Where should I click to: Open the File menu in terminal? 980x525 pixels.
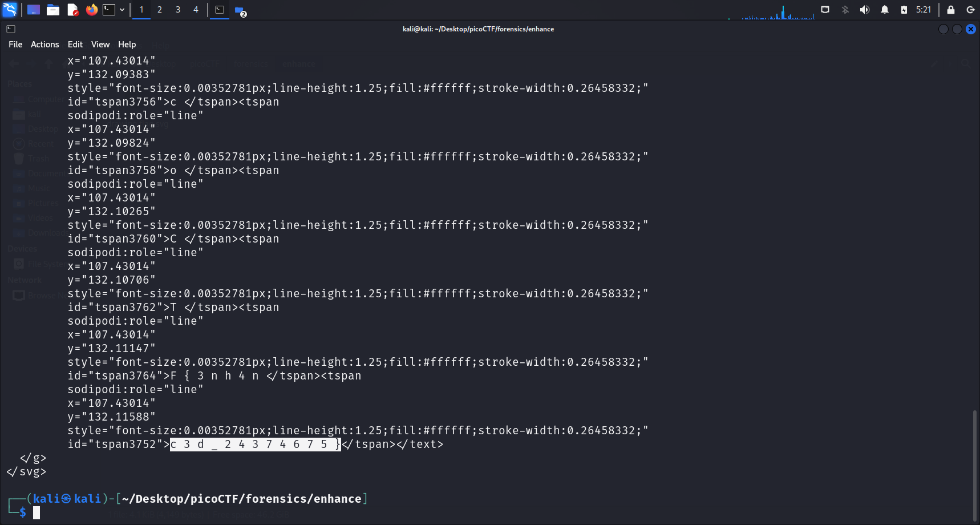(15, 45)
